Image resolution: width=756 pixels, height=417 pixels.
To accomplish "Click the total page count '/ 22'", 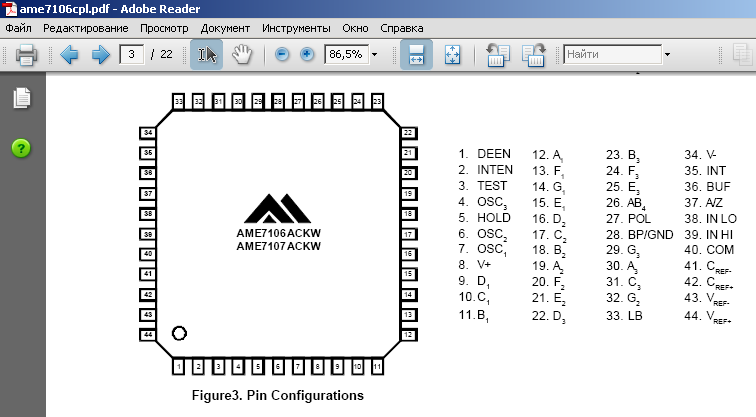I will point(162,54).
